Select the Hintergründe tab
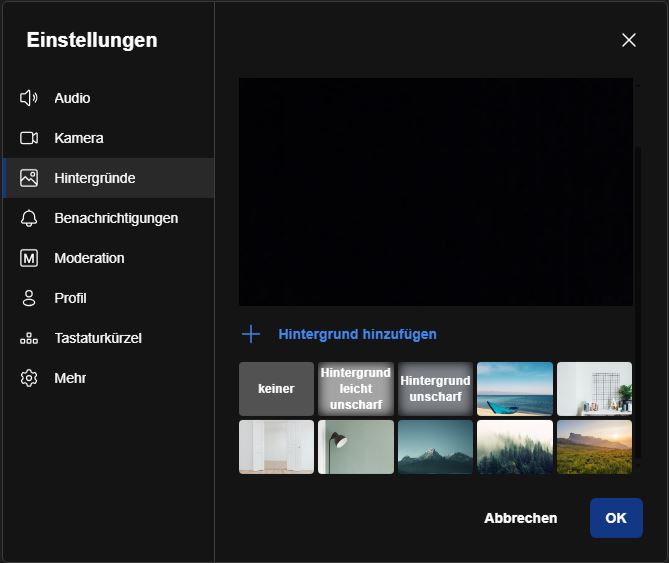669x563 pixels. pyautogui.click(x=108, y=178)
